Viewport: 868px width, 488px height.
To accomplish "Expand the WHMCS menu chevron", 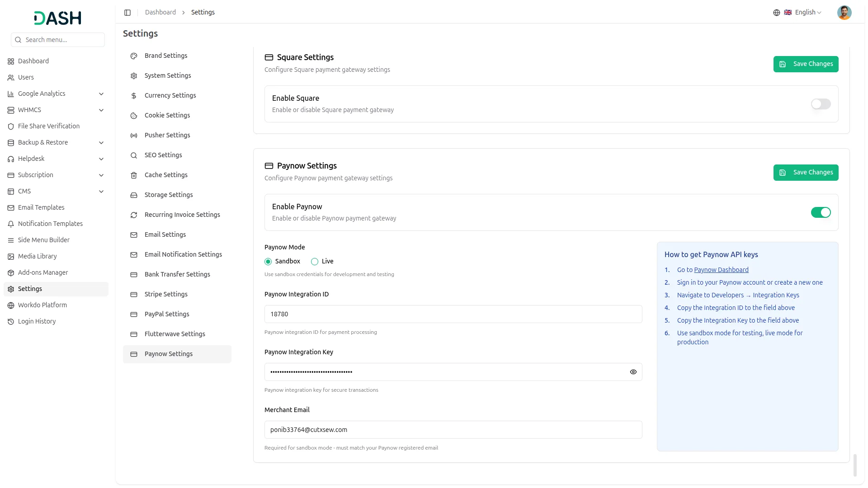I will pos(101,110).
